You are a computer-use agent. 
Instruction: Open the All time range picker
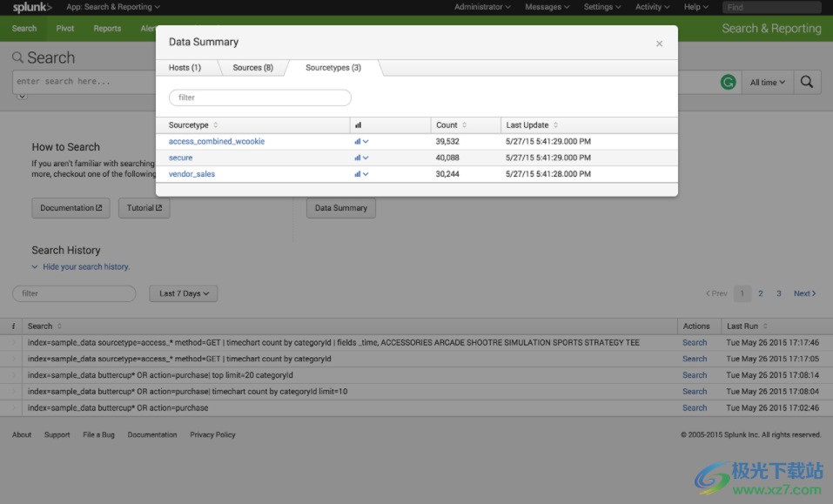[x=767, y=83]
